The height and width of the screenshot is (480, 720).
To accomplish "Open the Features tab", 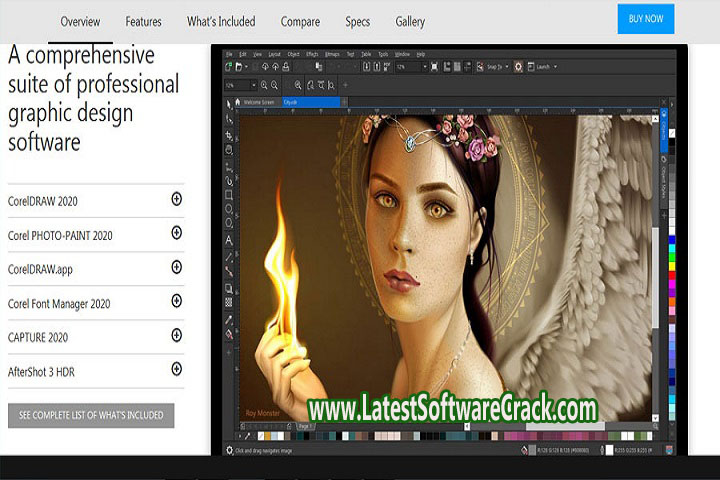I will pos(143,22).
